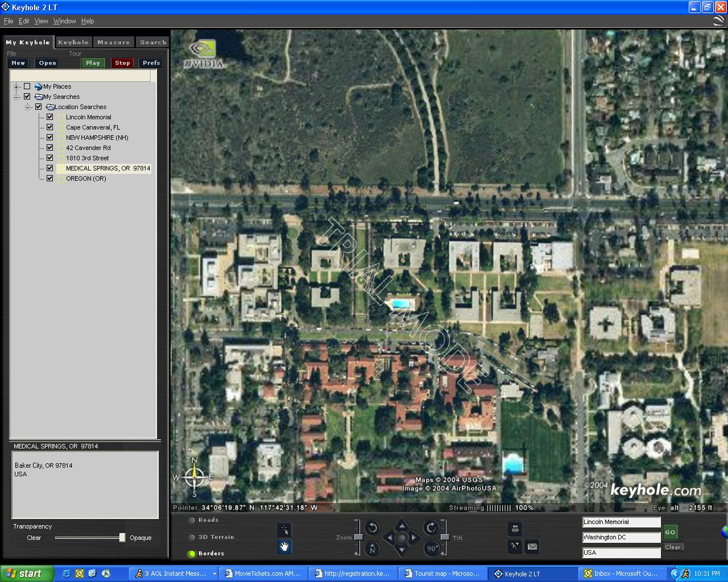Click the compass rose on map

coord(194,476)
